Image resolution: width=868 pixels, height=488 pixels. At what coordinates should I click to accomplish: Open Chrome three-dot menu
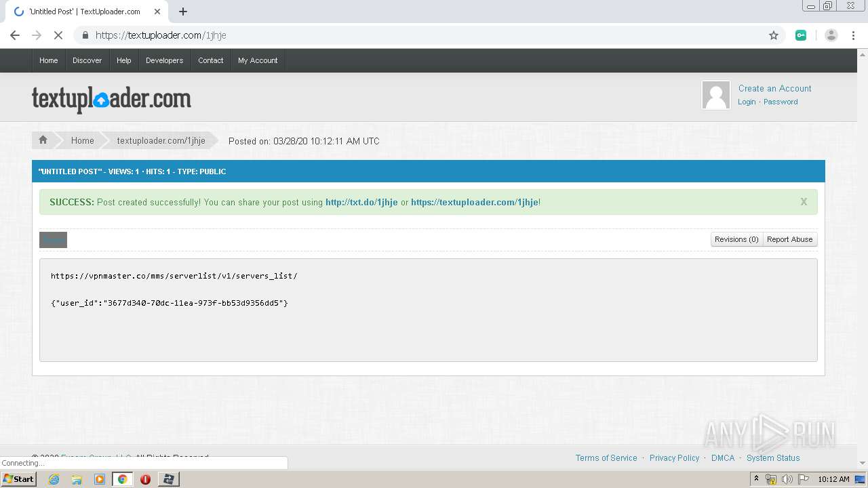point(853,35)
